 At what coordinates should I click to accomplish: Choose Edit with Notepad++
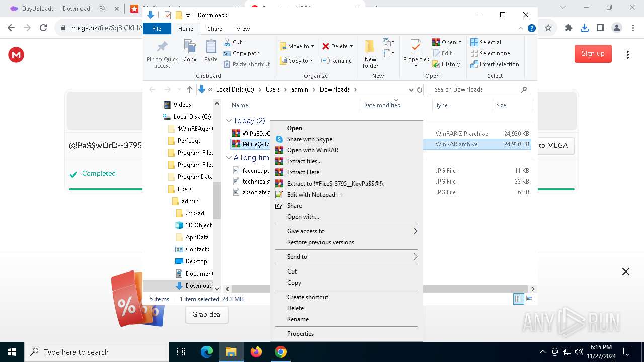346,195
